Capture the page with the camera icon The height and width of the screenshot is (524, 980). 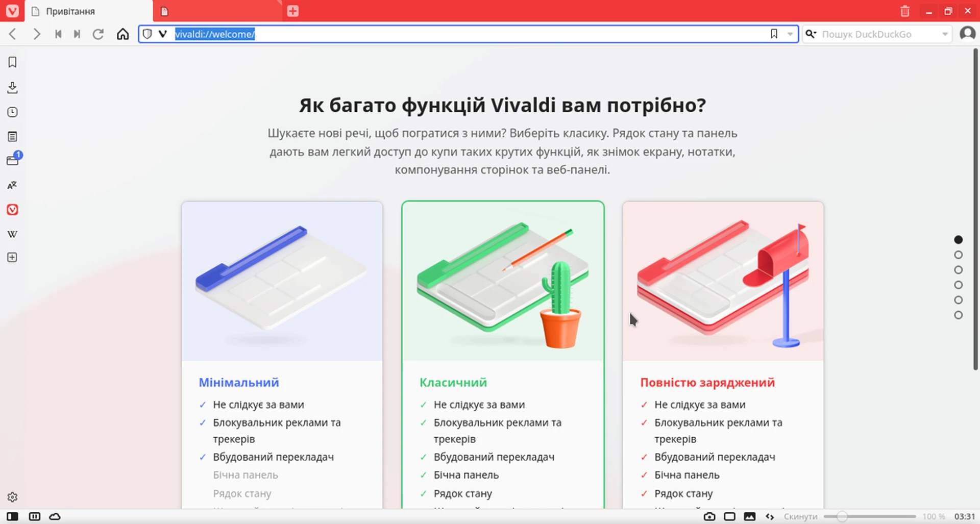tap(709, 516)
